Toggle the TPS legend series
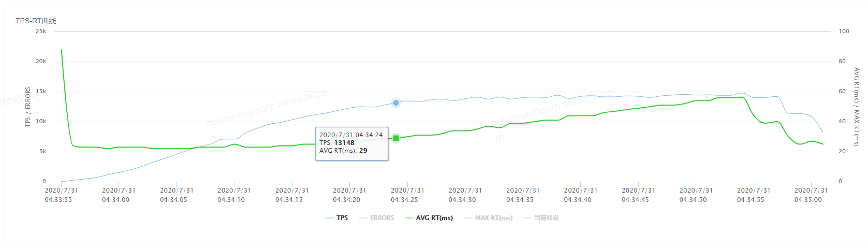Screen dimensions: 868x248 [342, 218]
